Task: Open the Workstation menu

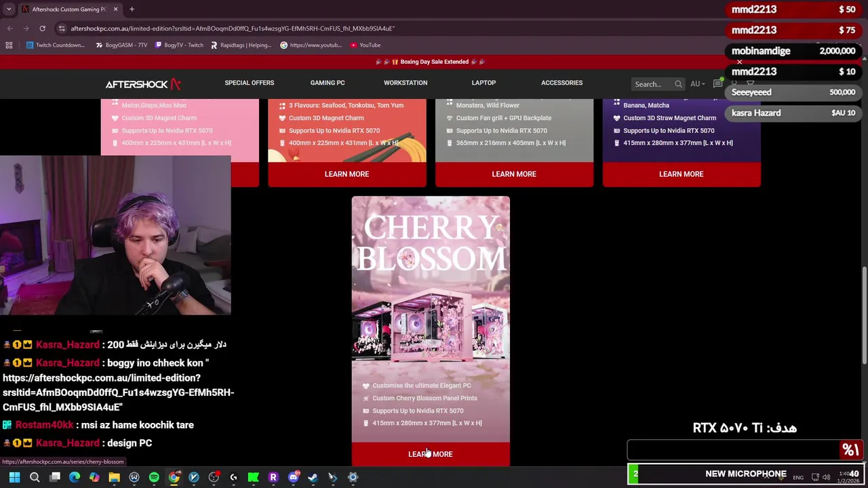Action: click(x=406, y=83)
